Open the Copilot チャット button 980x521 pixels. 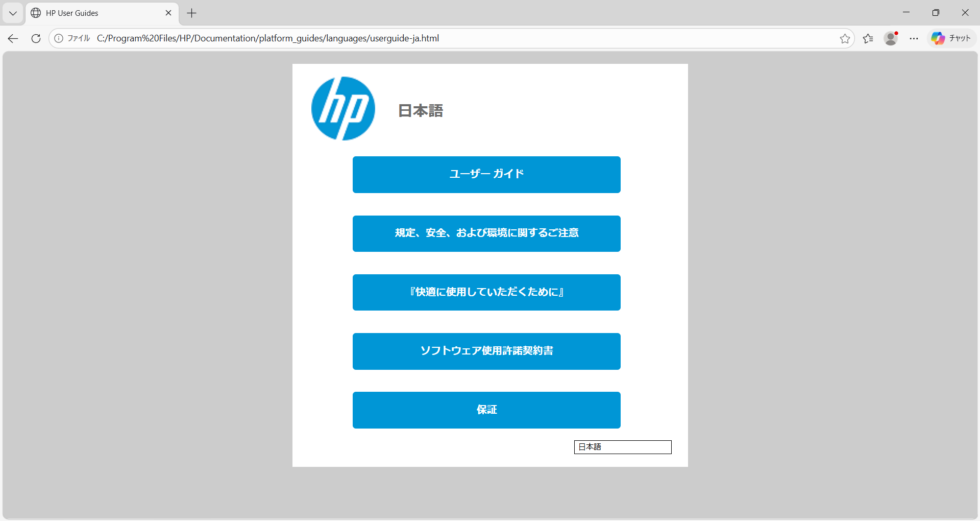tap(951, 38)
